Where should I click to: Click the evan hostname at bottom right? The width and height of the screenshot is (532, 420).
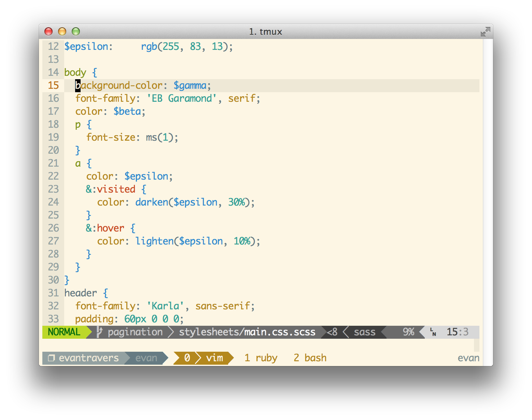point(468,358)
